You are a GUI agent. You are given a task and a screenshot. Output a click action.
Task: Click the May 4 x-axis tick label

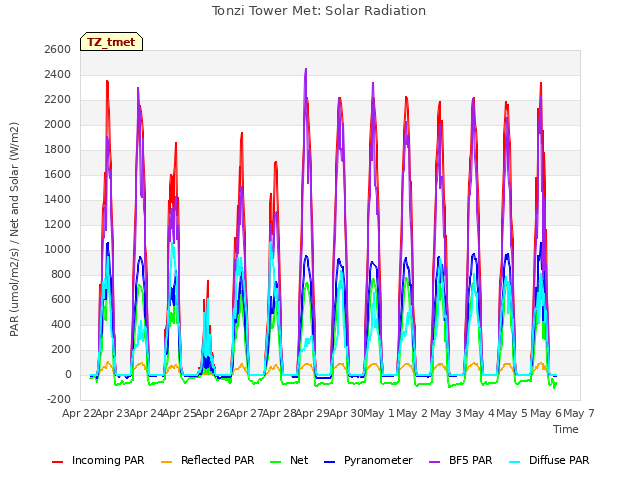479,413
